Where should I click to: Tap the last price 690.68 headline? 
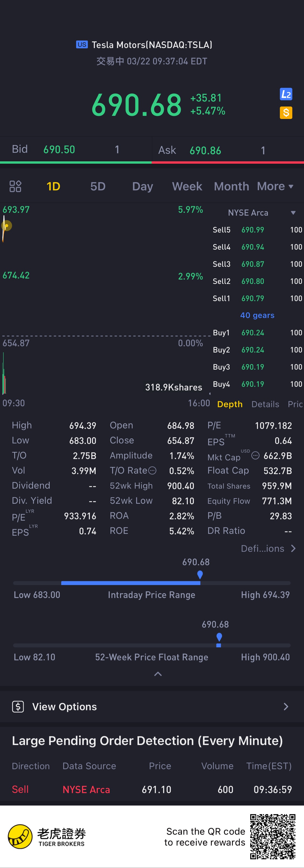coord(136,105)
